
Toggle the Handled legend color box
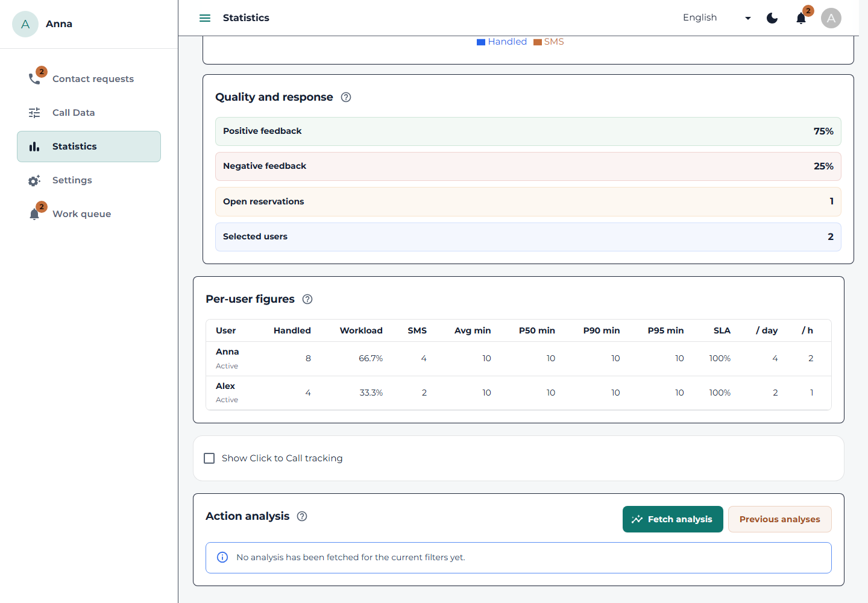click(x=481, y=42)
